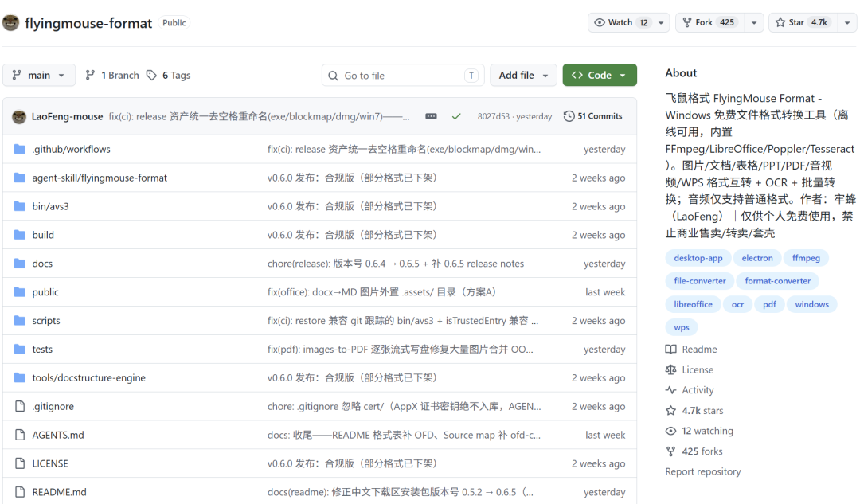Open the tools/docstructure-engine folder name
Image resolution: width=860 pixels, height=504 pixels.
coord(88,378)
